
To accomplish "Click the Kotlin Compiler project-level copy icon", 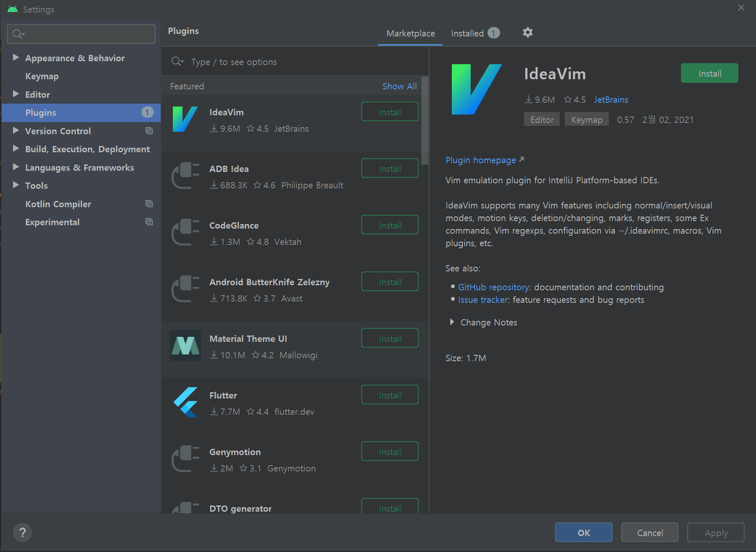I will [149, 204].
